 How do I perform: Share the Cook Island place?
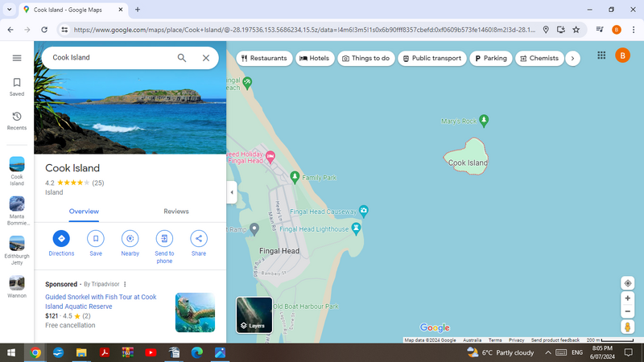pos(199,239)
